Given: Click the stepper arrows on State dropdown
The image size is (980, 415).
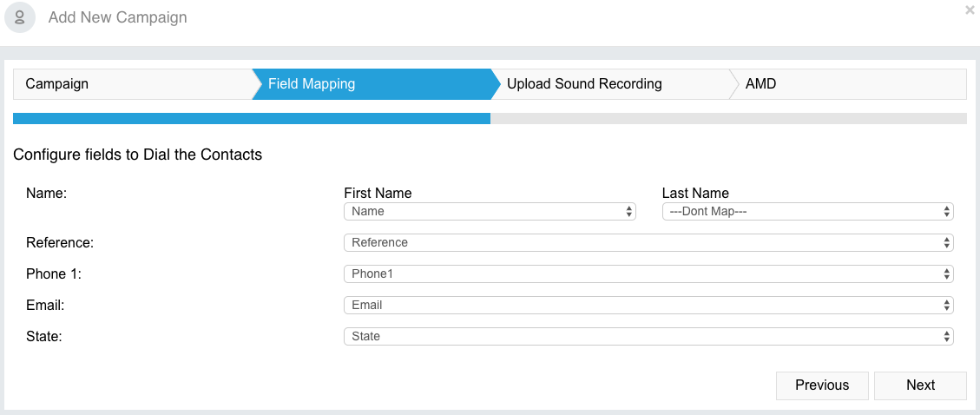Looking at the screenshot, I should [946, 336].
